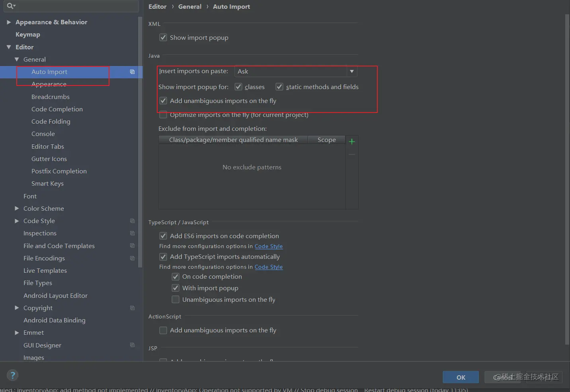Screen dimensions: 570x392
Task: Click the right panel vertical scrollbar
Action: tap(567, 180)
